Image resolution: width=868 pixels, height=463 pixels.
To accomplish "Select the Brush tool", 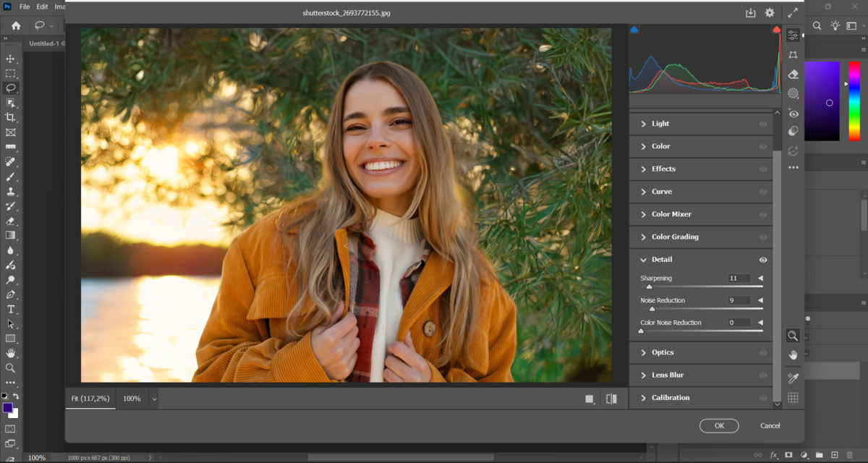I will tap(10, 177).
